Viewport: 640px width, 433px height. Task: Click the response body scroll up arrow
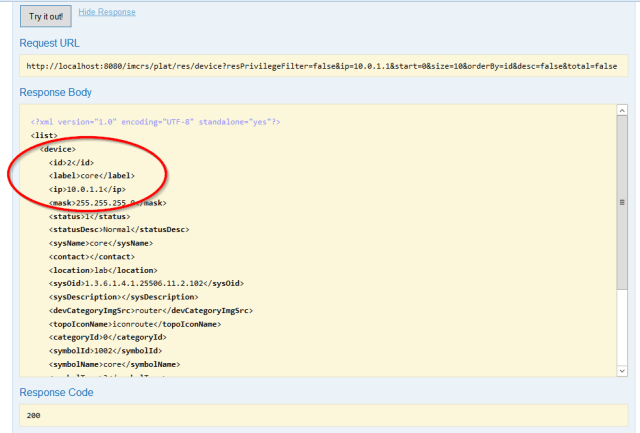(x=622, y=110)
